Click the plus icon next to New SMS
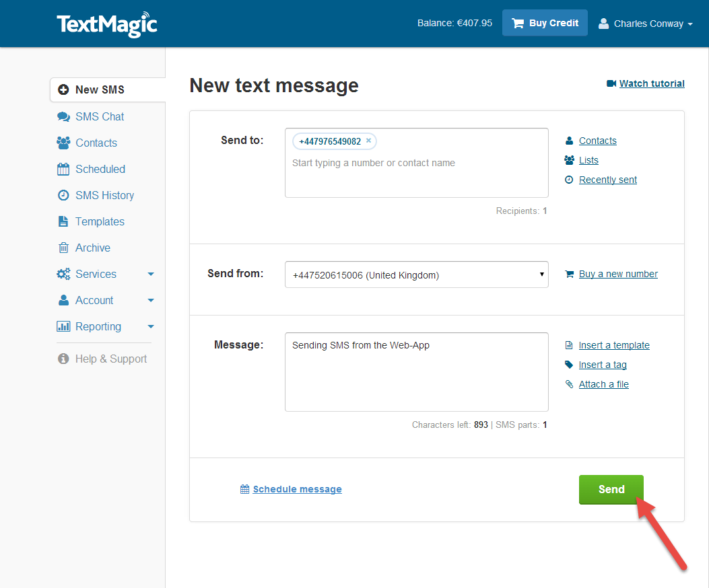Screen dimensions: 709x588 (x=63, y=89)
